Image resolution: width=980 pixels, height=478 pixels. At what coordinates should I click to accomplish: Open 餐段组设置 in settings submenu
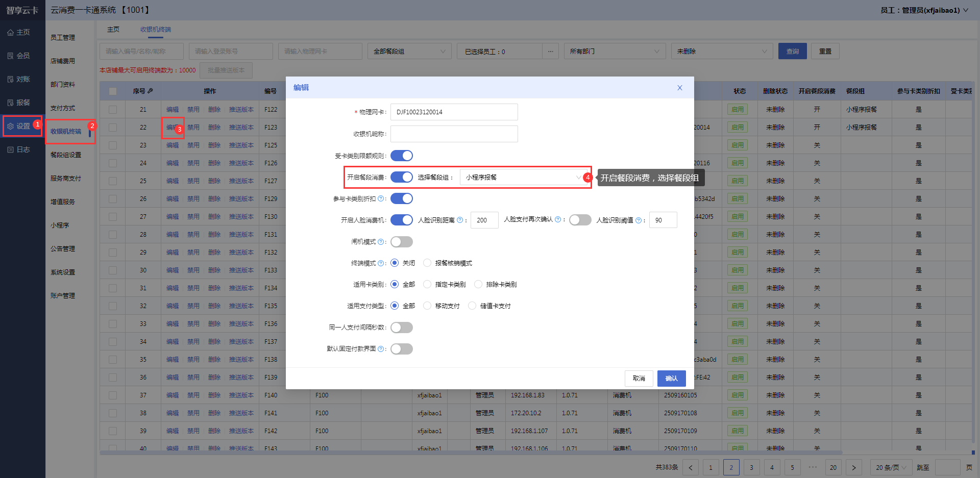click(x=66, y=155)
